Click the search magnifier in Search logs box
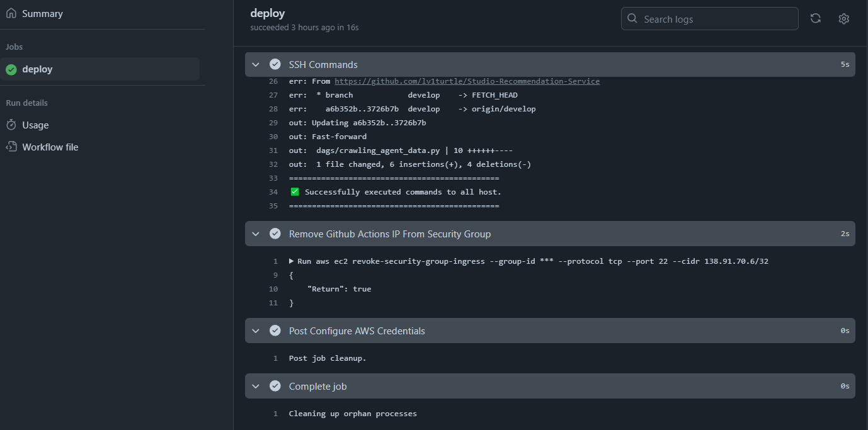The height and width of the screenshot is (430, 868). (632, 18)
